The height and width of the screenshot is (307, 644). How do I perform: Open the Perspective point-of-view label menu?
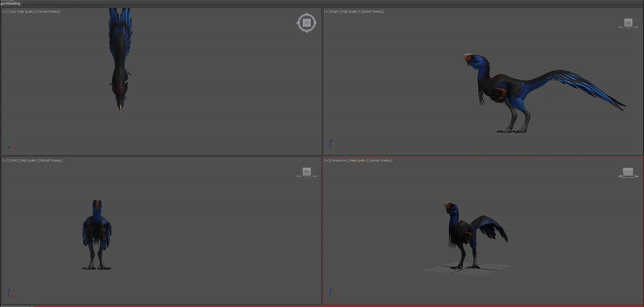click(339, 160)
